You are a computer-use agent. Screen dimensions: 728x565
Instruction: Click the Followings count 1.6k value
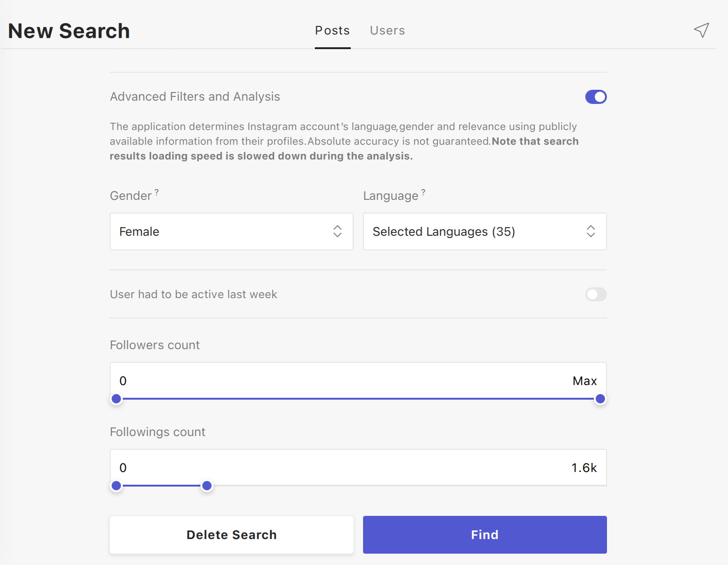click(x=584, y=468)
